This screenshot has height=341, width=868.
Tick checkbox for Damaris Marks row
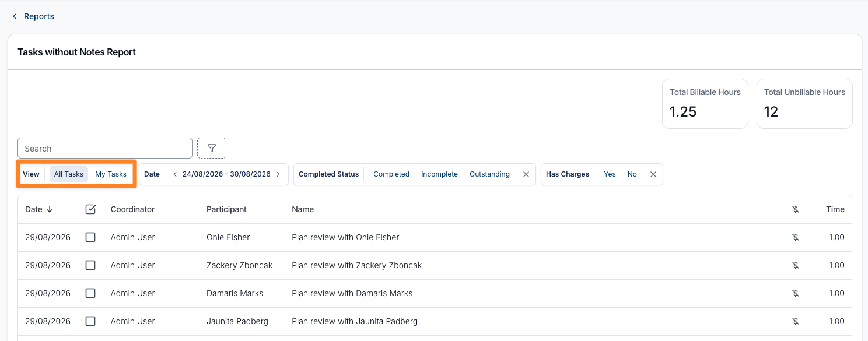coord(90,293)
